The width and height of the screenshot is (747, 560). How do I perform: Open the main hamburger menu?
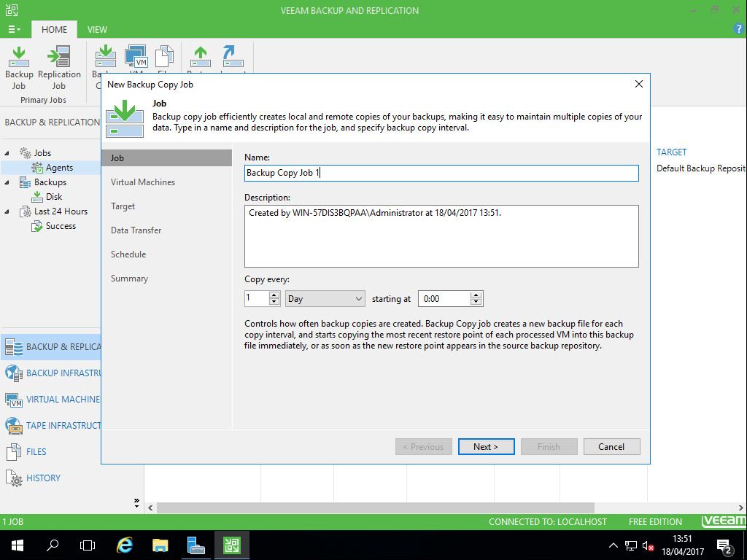[15, 29]
